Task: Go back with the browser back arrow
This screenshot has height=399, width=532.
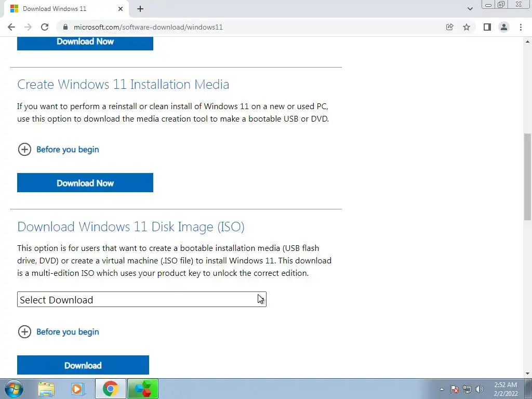Action: pyautogui.click(x=11, y=27)
